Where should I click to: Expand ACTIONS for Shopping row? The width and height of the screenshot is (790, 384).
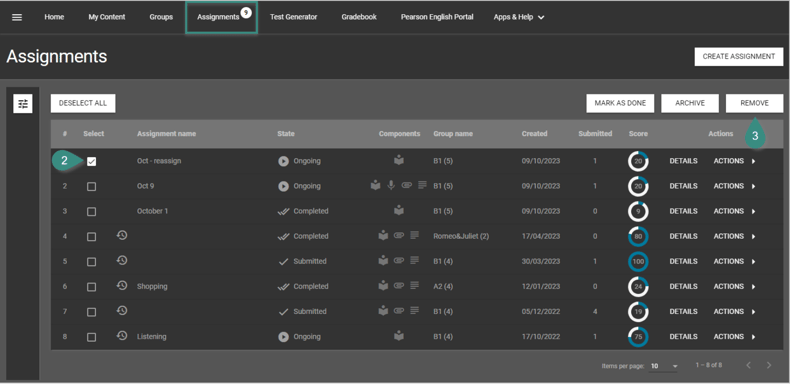[x=735, y=286]
